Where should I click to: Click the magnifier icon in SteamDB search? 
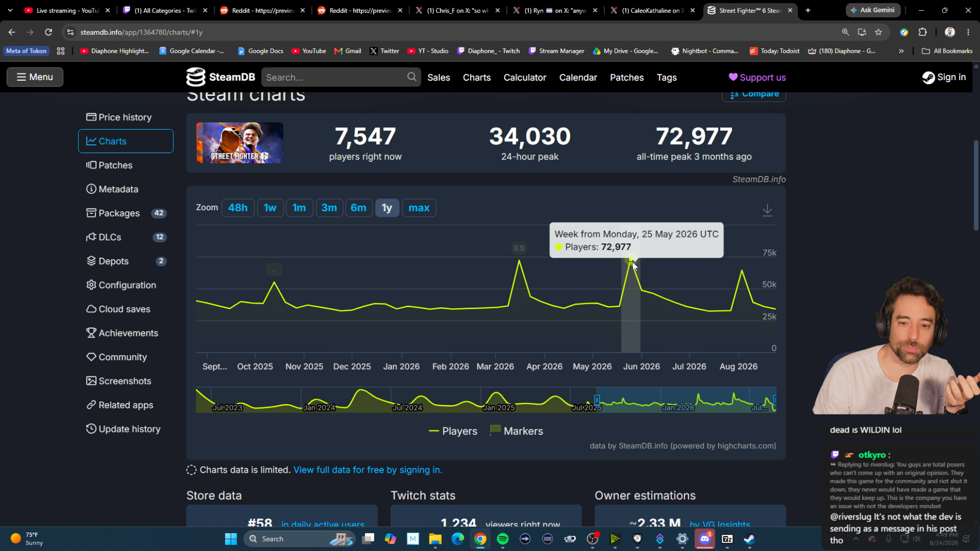pyautogui.click(x=412, y=77)
